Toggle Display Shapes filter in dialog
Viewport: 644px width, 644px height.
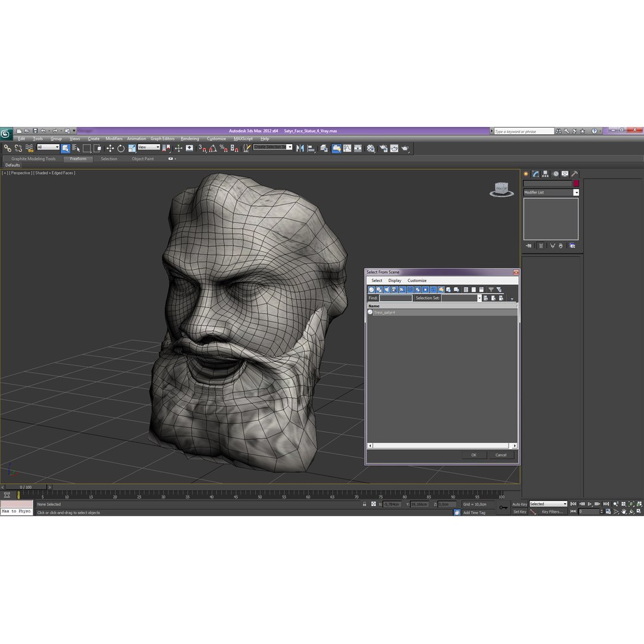379,290
